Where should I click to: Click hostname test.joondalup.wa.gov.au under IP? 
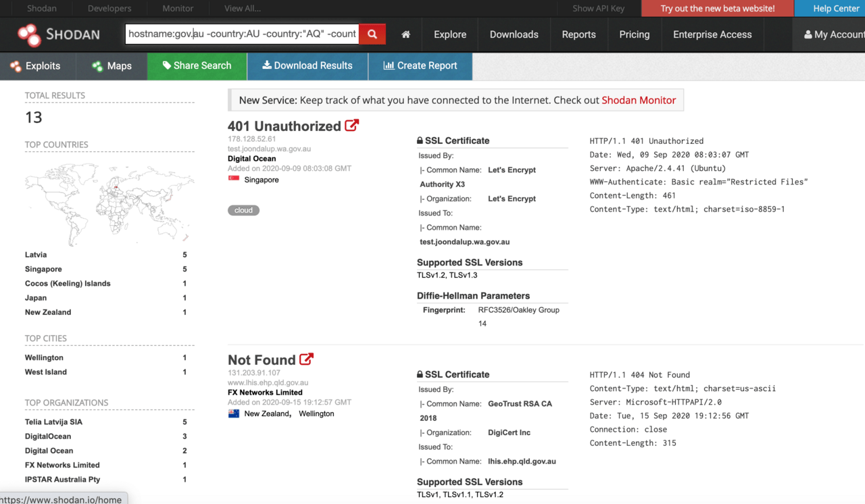point(269,149)
